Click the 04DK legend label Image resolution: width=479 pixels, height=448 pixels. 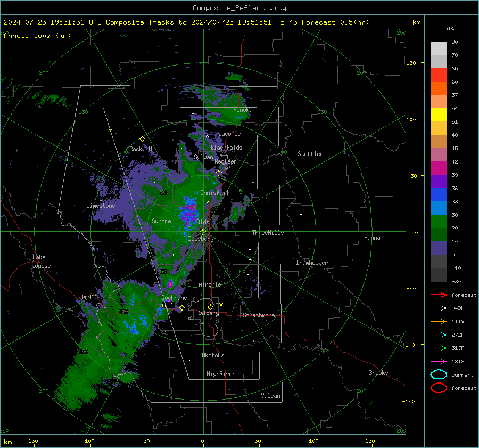458,308
